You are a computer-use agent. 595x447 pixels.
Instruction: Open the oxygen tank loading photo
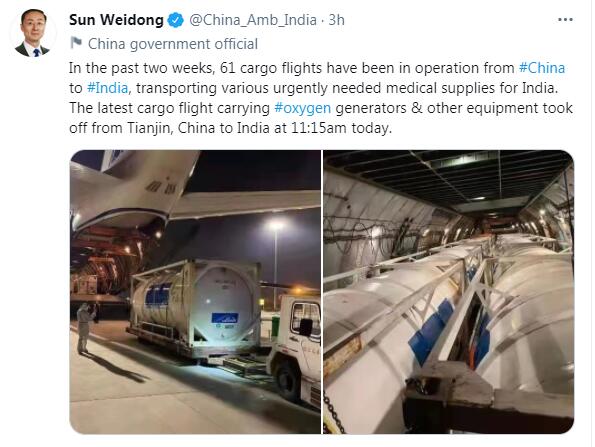coord(195,292)
